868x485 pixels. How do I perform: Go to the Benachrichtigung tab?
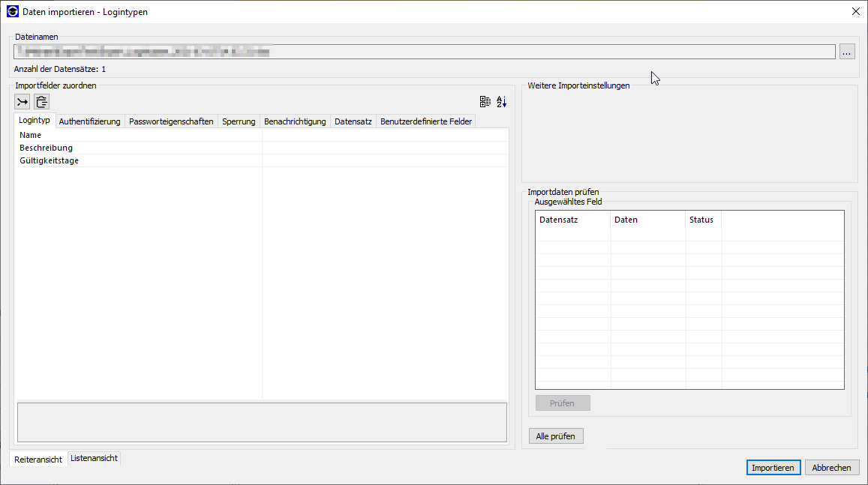(x=295, y=121)
